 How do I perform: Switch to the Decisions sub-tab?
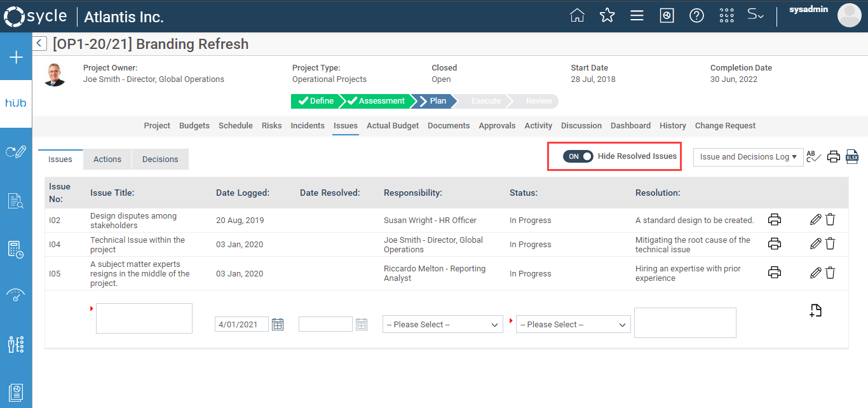pos(160,160)
